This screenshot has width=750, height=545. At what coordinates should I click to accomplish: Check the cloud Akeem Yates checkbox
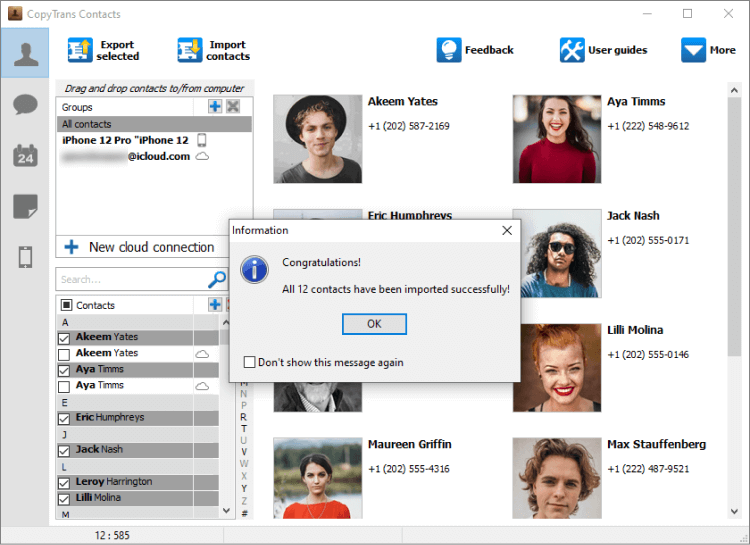point(64,355)
